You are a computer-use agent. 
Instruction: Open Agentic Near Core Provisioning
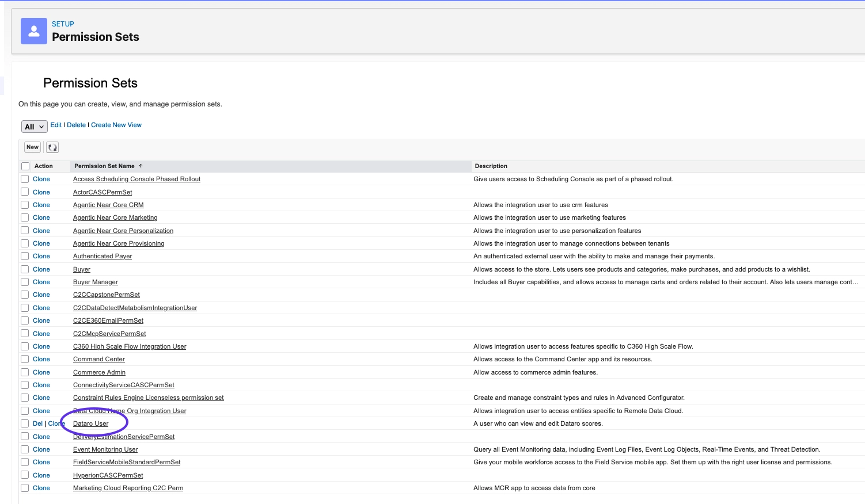click(x=119, y=243)
